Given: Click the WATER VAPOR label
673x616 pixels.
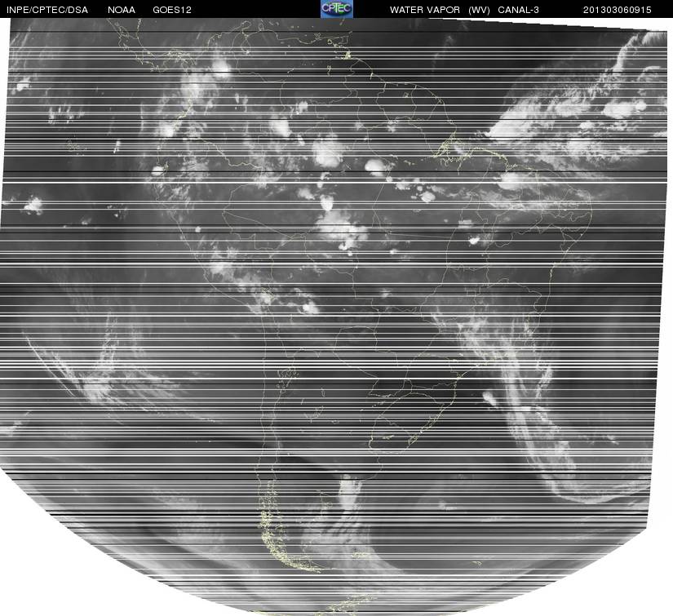Looking at the screenshot, I should pos(425,10).
